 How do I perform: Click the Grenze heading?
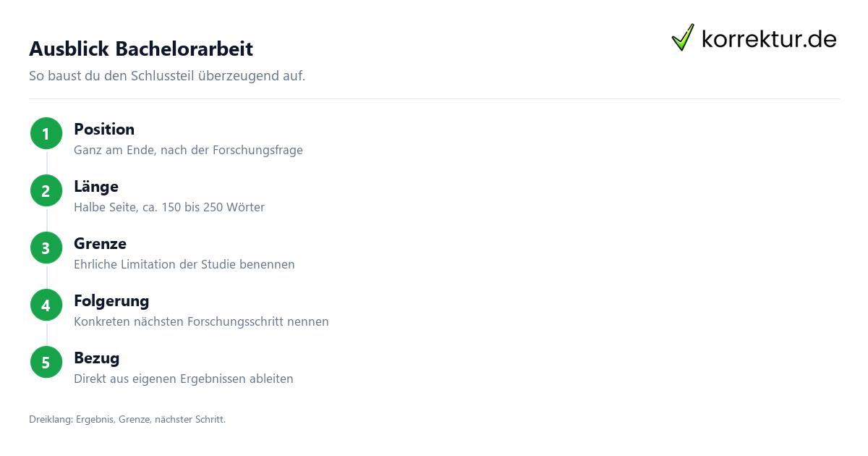coord(100,244)
